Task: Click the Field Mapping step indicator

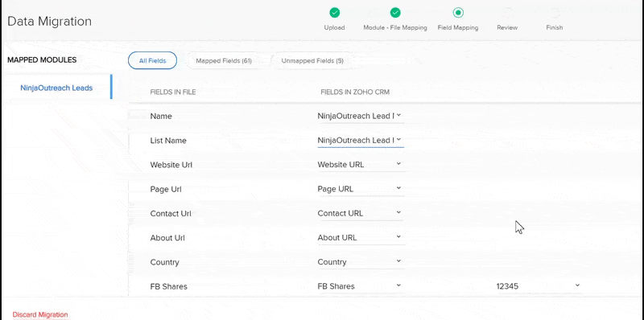Action: pos(458,13)
